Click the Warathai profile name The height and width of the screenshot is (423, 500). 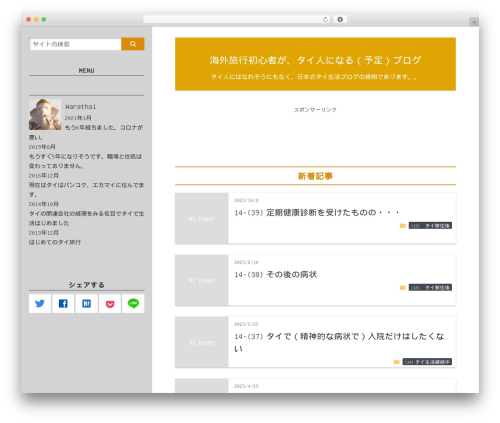tap(81, 107)
